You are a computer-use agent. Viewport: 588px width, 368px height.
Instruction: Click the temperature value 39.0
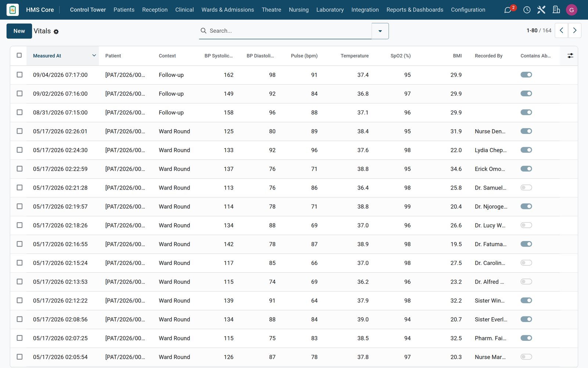pyautogui.click(x=363, y=319)
